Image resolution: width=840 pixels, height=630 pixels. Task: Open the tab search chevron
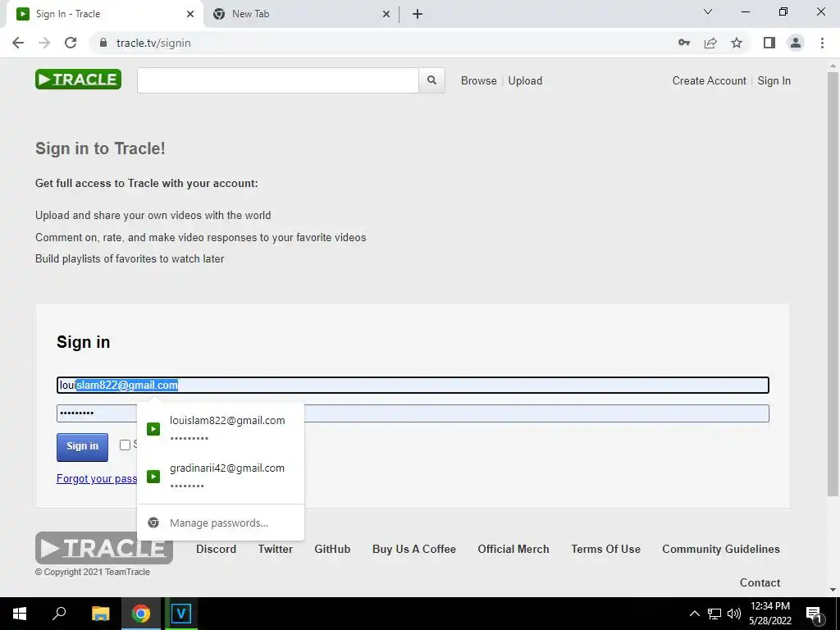tap(708, 11)
